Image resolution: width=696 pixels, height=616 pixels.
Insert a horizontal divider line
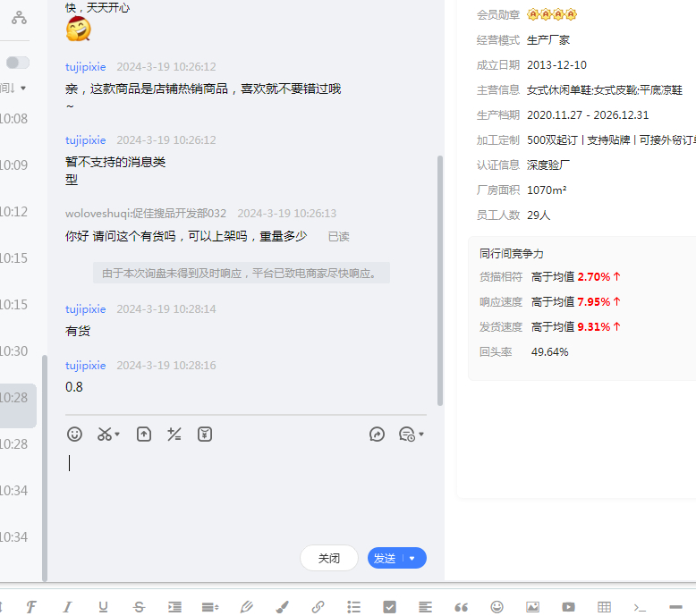click(675, 607)
